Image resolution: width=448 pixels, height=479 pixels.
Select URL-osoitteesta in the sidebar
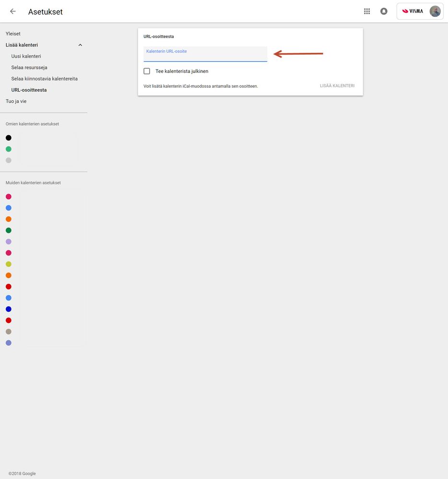tap(29, 90)
